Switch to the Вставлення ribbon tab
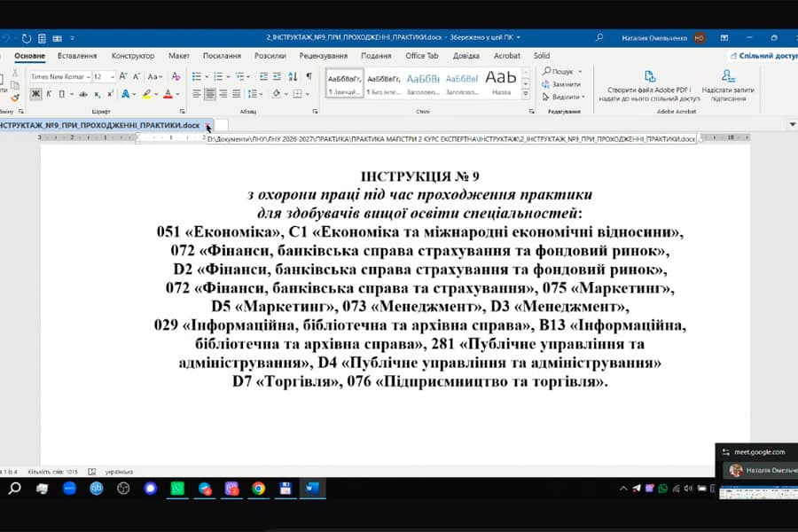The width and height of the screenshot is (798, 532). click(77, 56)
